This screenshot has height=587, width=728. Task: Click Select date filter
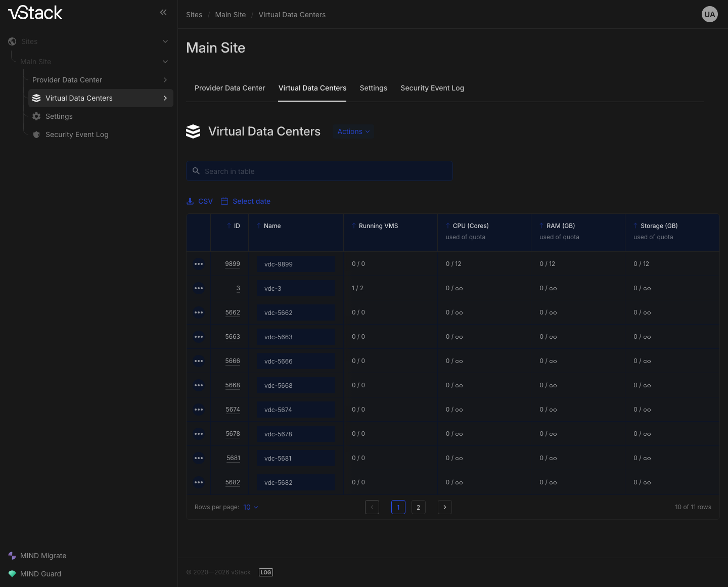(246, 201)
